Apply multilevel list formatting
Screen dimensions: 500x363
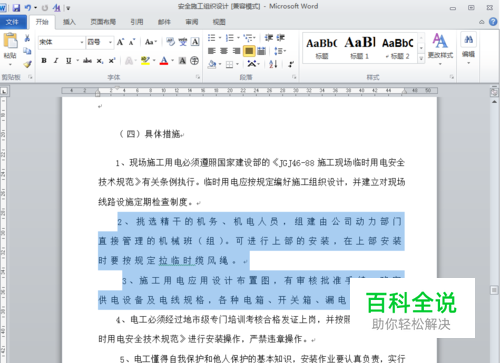(x=247, y=38)
